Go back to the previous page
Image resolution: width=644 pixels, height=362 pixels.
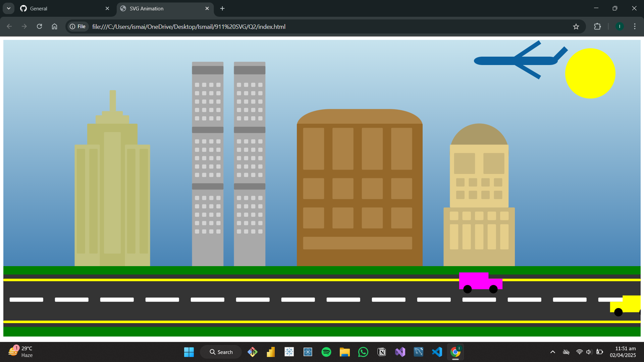coord(9,26)
